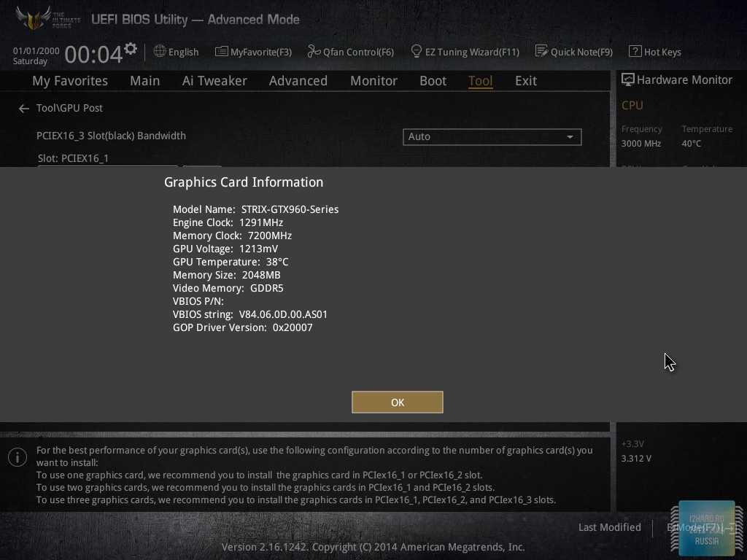This screenshot has width=747, height=560.
Task: Open the Exit menu tab
Action: click(525, 81)
